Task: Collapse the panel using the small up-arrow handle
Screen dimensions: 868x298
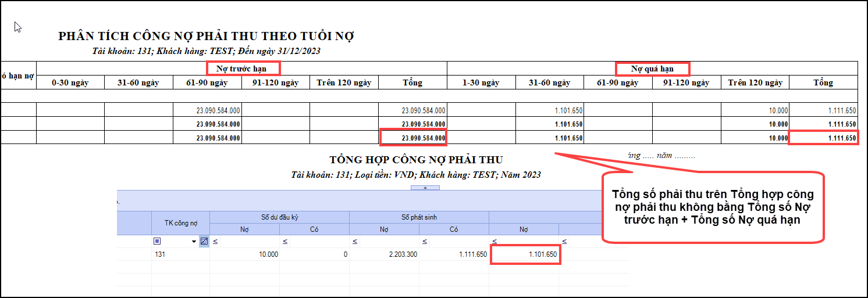Action: [425, 188]
